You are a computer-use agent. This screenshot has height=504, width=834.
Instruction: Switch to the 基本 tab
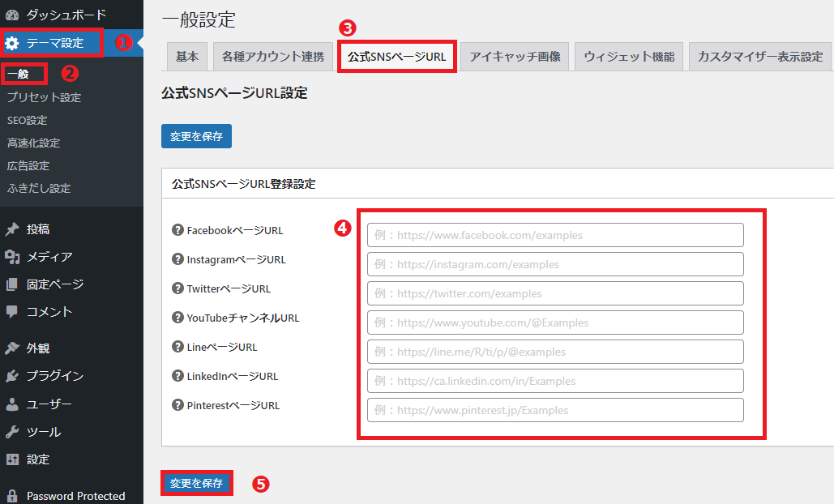[x=187, y=57]
